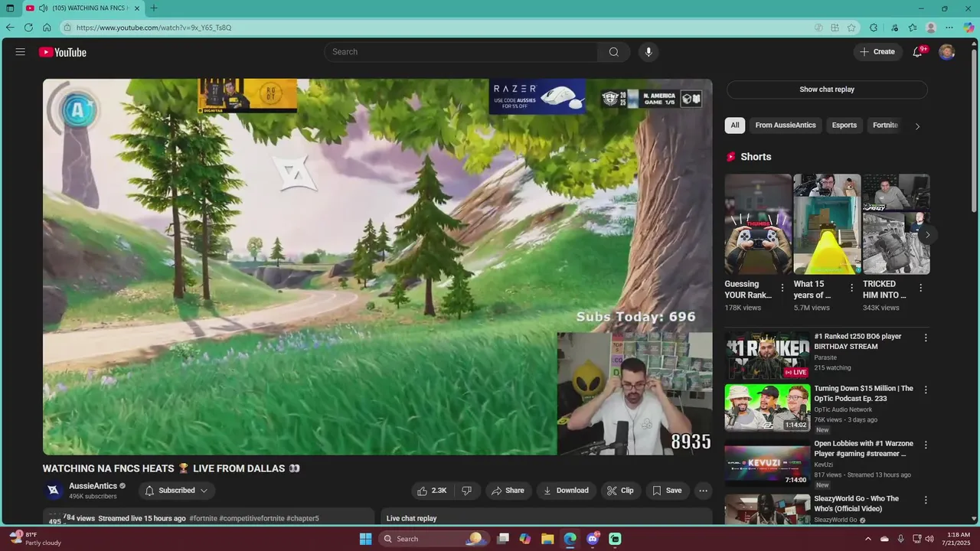Open the favorites list icon
Viewport: 980px width, 551px height.
pos(913,28)
